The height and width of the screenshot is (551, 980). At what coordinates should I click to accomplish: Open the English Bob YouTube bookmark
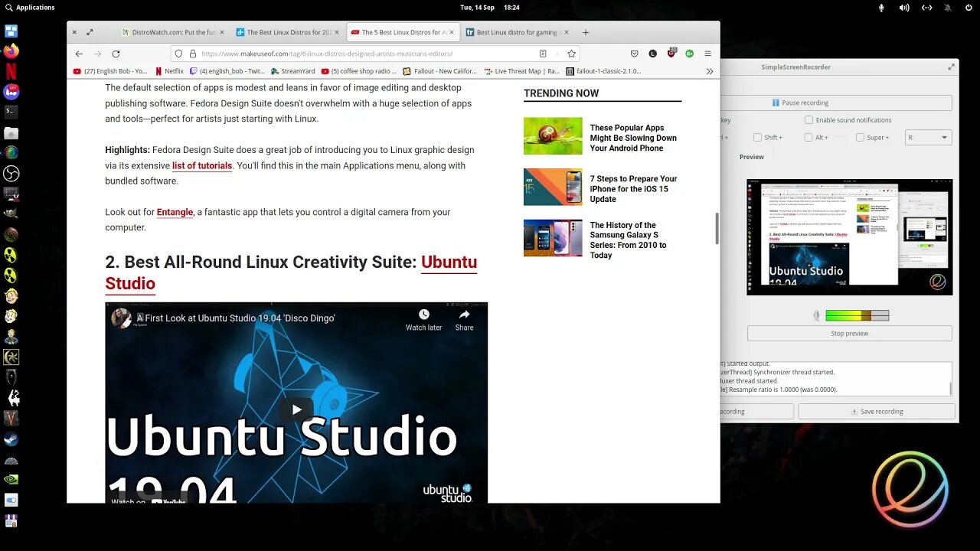pyautogui.click(x=110, y=71)
